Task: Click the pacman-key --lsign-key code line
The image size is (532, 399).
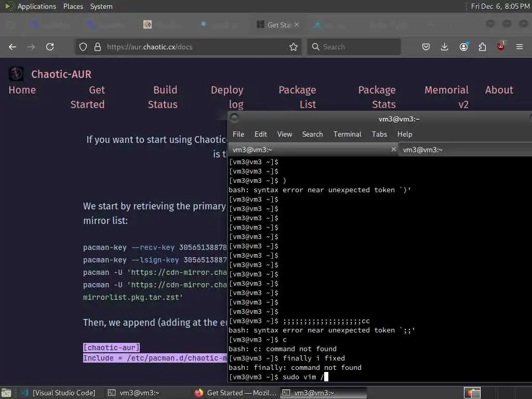Action: coord(155,260)
